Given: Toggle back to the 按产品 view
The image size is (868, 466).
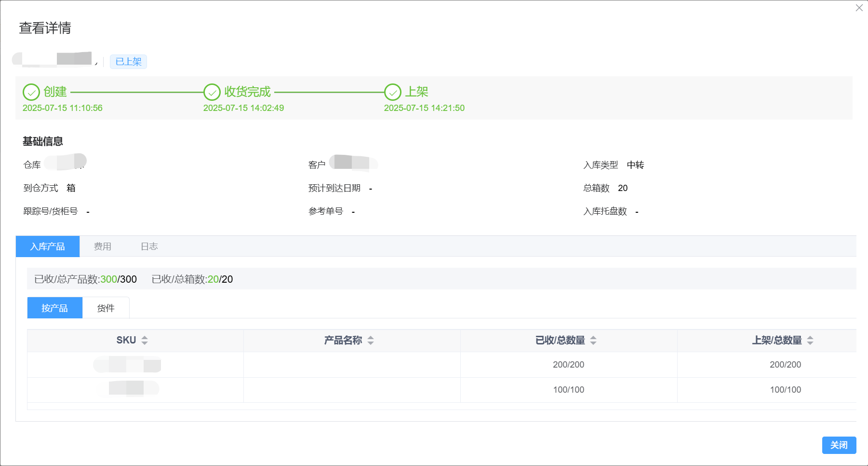Looking at the screenshot, I should point(54,307).
